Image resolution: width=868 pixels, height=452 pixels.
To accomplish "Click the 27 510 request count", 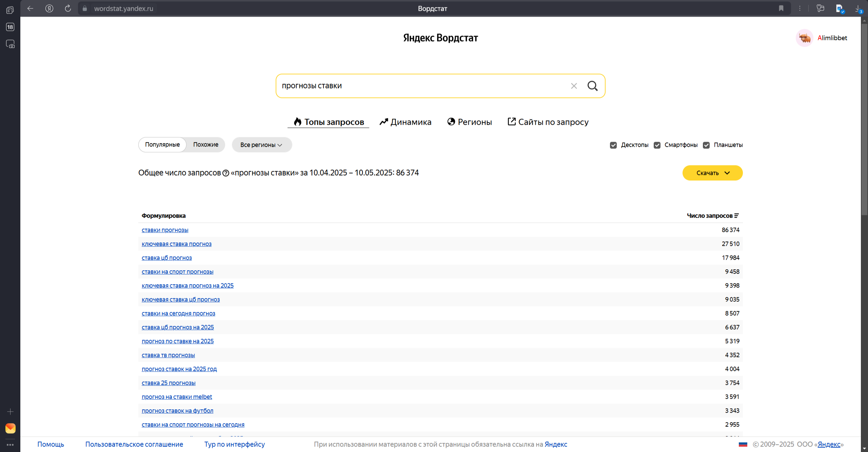I will (x=730, y=244).
